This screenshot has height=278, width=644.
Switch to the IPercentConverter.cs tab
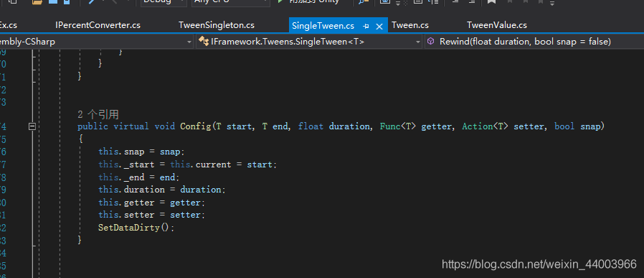coord(98,25)
